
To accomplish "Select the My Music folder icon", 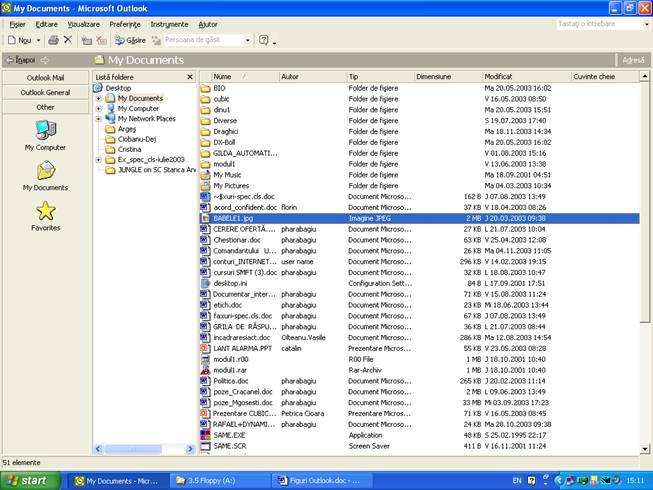I will [x=205, y=175].
